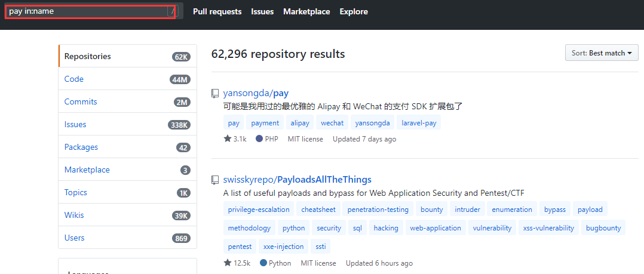This screenshot has width=644, height=274.
Task: Click the 'laravel-pay' topic tag
Action: pos(419,122)
